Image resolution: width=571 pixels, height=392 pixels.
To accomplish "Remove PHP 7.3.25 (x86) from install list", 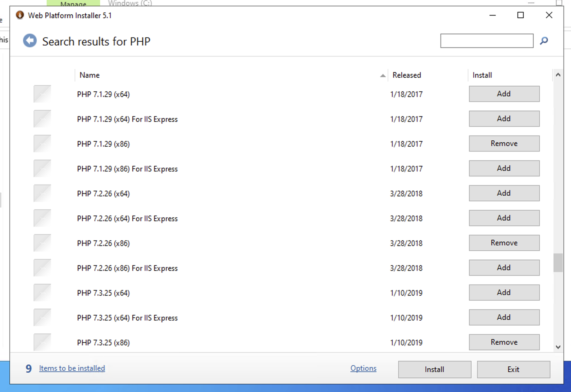I will [x=504, y=342].
